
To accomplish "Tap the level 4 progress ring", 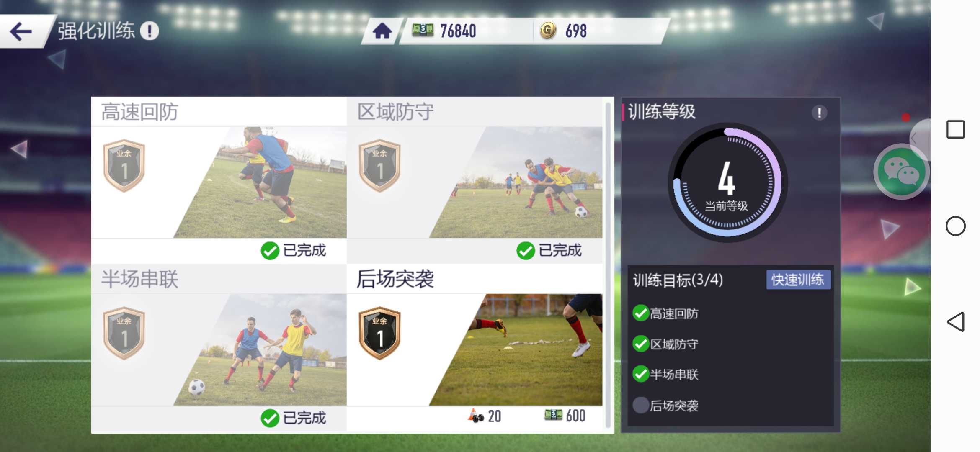I will tap(727, 182).
